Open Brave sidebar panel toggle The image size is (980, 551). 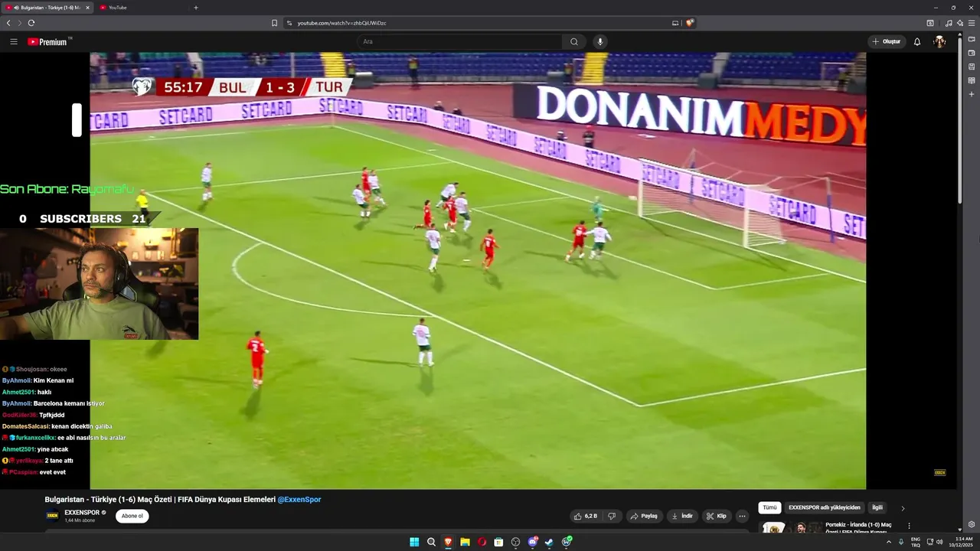pos(930,23)
